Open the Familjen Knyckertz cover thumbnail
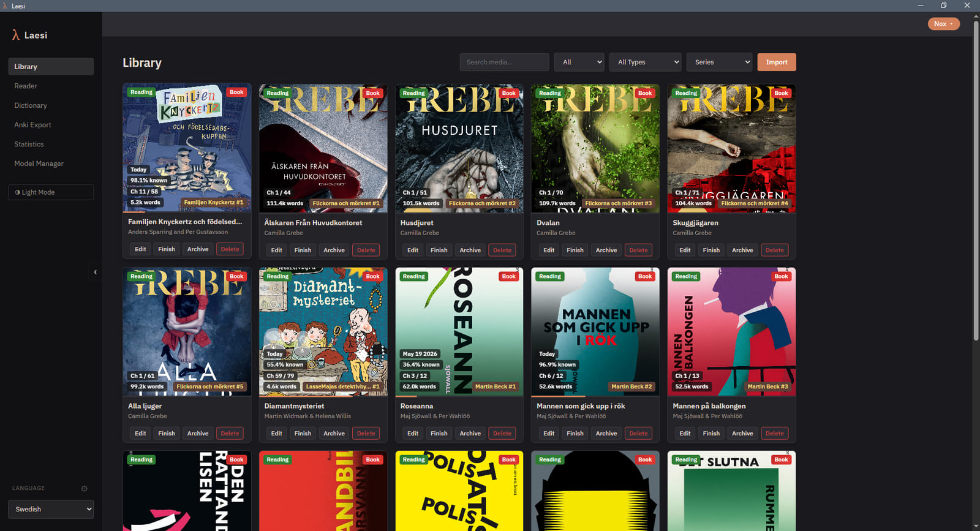 [x=187, y=148]
